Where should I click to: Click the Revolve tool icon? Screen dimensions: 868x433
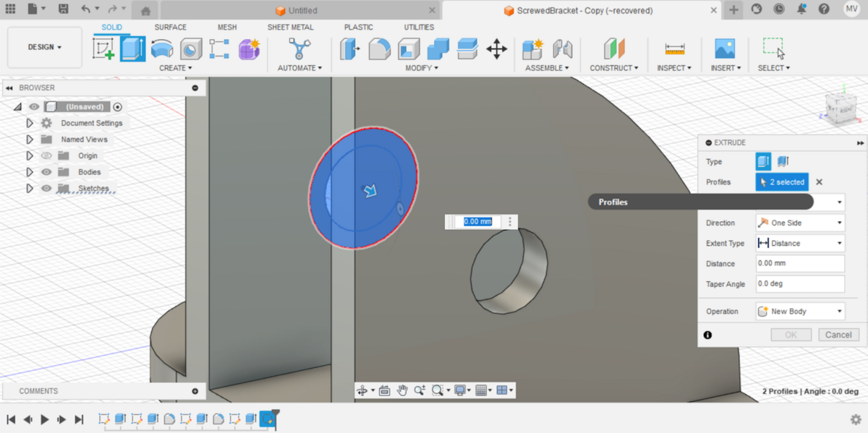point(162,49)
